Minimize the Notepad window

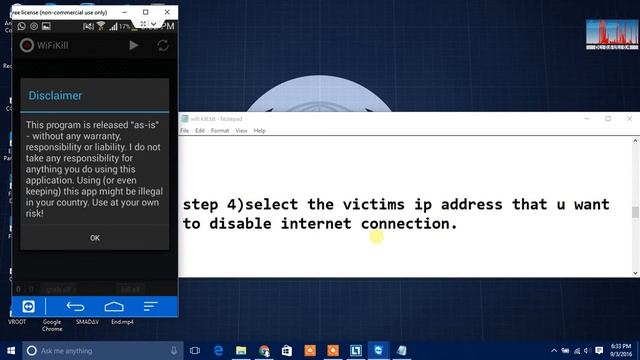[587, 119]
